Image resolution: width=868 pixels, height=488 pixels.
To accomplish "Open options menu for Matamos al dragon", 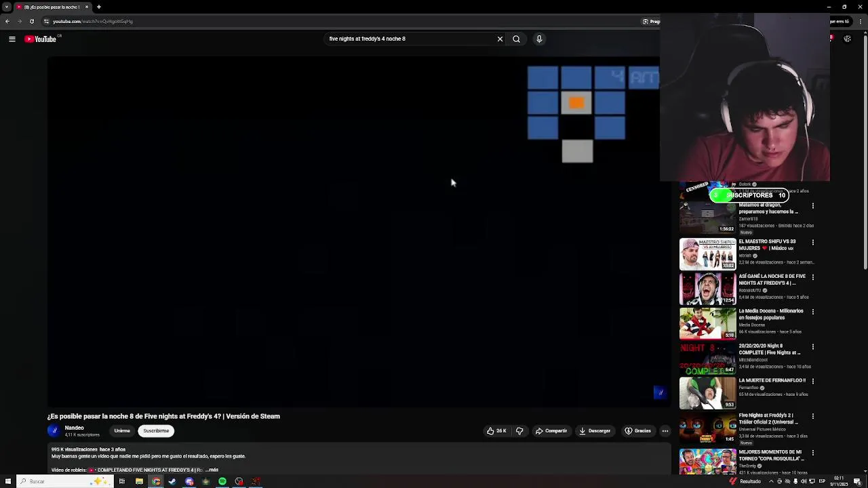I will coord(813,206).
